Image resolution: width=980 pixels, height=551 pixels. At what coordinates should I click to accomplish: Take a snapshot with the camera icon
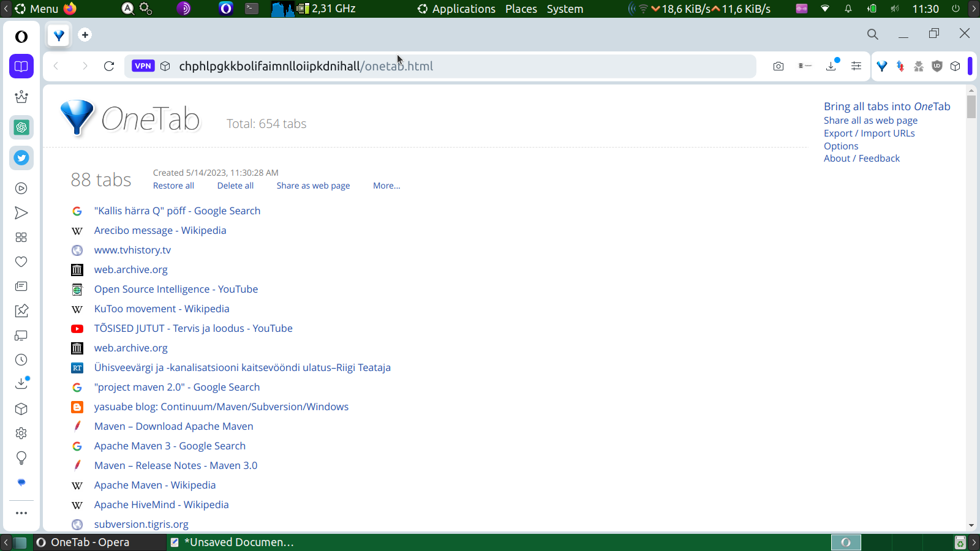(778, 66)
